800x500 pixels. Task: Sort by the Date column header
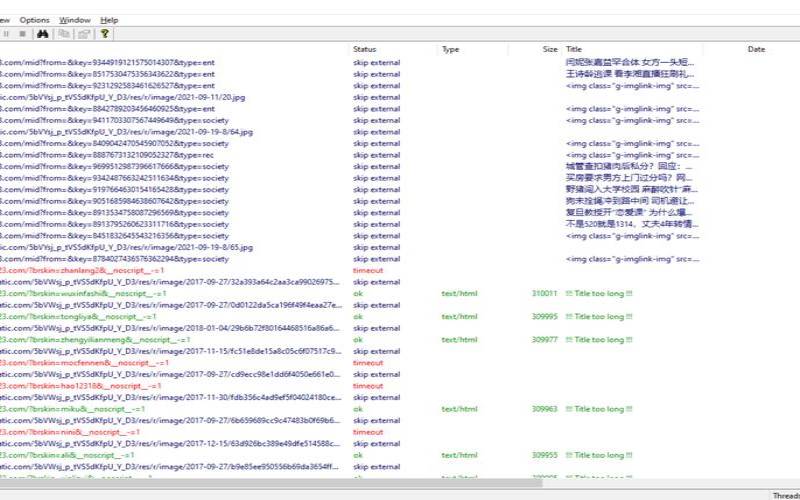(x=756, y=49)
